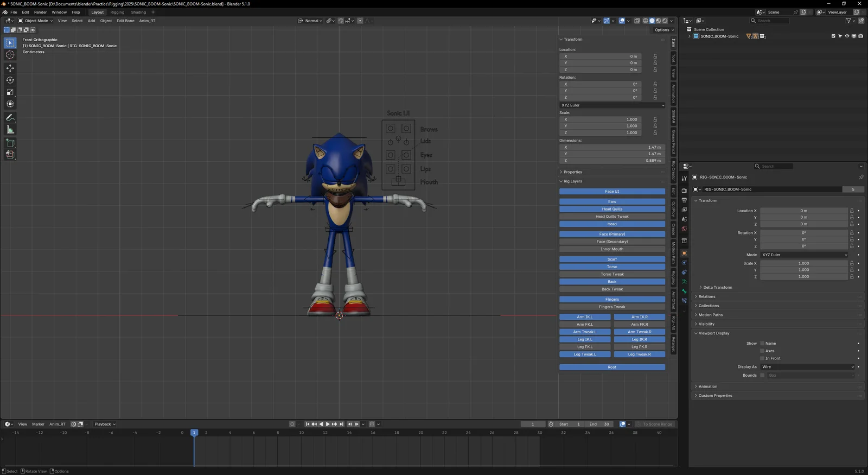
Task: Open the Physics properties tab
Action: point(684,263)
